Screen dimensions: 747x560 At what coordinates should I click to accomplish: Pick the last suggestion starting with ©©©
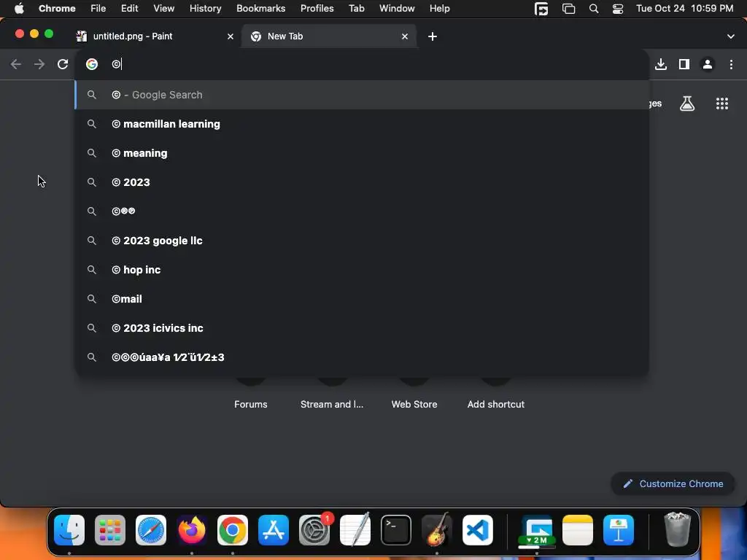[x=362, y=357]
